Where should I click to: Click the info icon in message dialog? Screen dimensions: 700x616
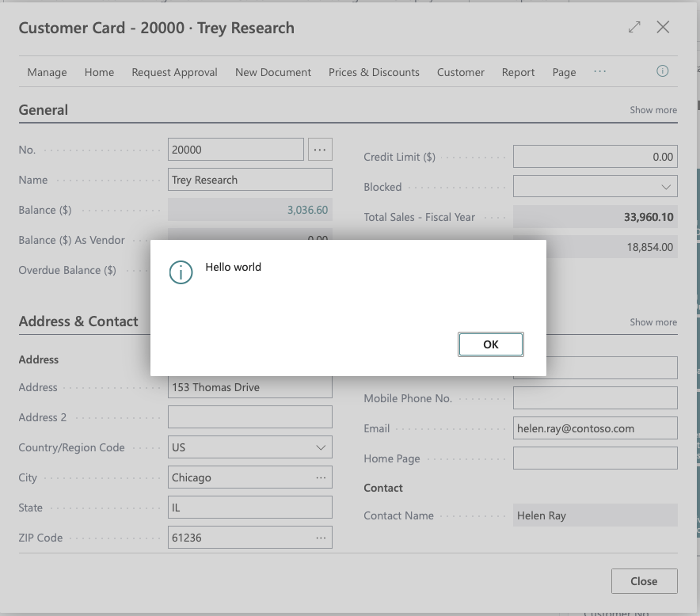(181, 273)
